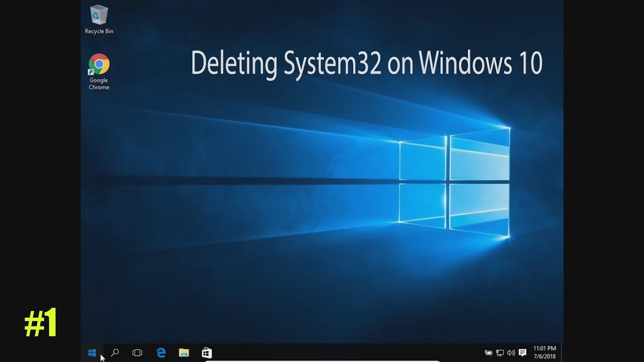Open taskbar search magnifier
Image resolution: width=644 pixels, height=362 pixels.
point(115,353)
